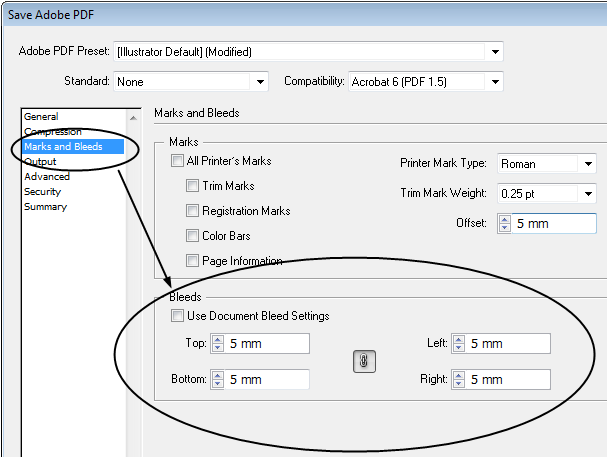Increase the Bottom bleed stepper
The height and width of the screenshot is (457, 607).
coord(218,376)
